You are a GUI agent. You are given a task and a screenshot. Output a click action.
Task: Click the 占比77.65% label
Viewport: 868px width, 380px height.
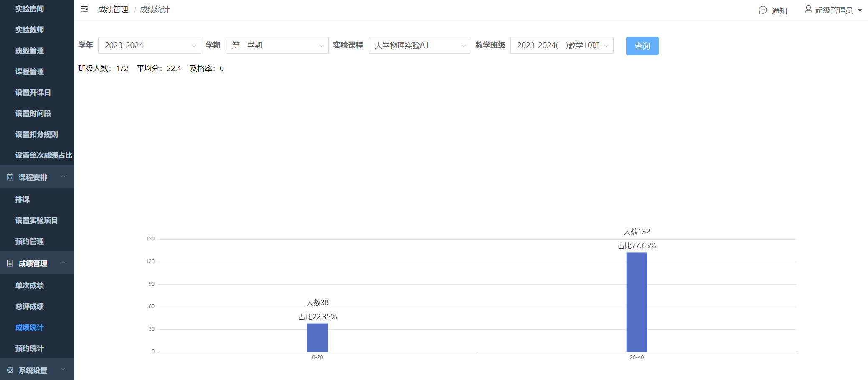[x=637, y=246]
